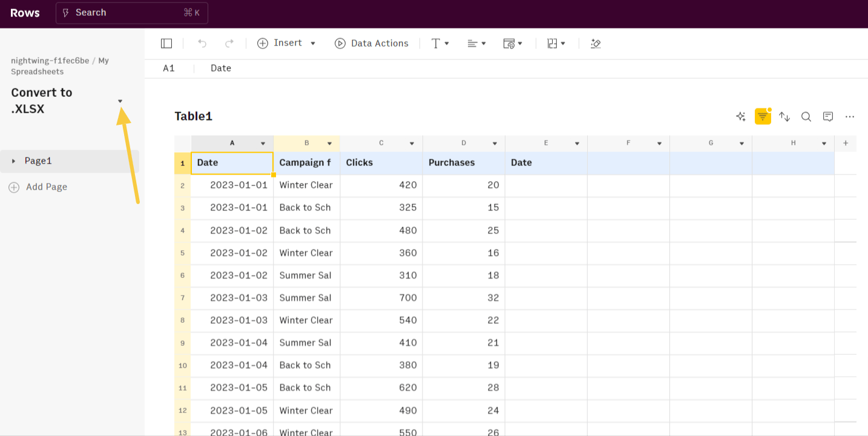Open column D dropdown arrow
This screenshot has width=868, height=436.
(x=495, y=144)
